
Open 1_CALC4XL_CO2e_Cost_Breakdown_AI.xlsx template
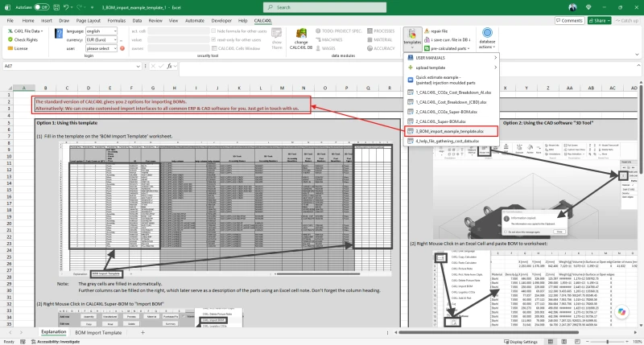tap(452, 92)
